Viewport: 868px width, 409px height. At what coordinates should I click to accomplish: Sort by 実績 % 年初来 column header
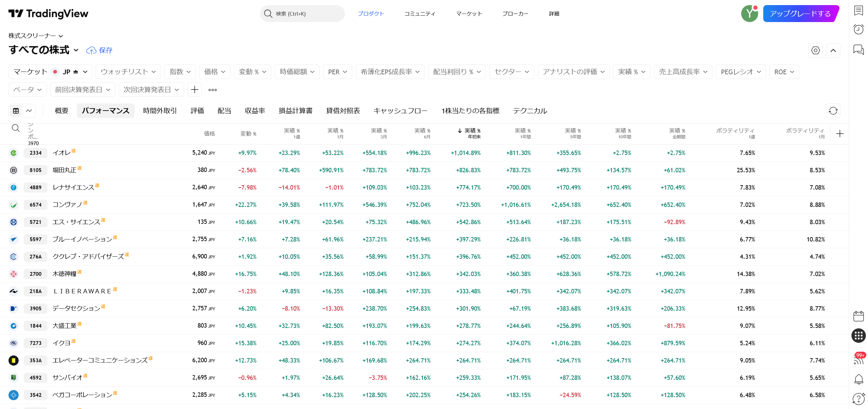(x=469, y=133)
